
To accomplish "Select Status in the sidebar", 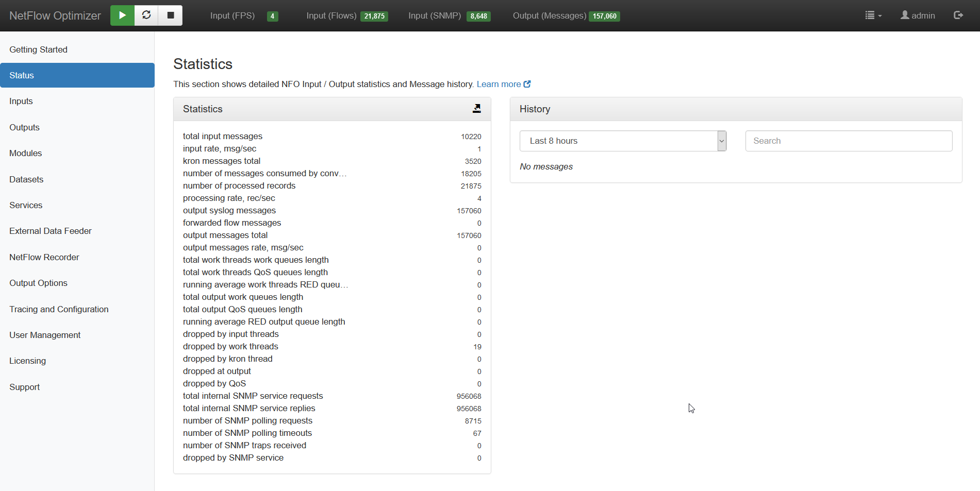I will pos(77,75).
